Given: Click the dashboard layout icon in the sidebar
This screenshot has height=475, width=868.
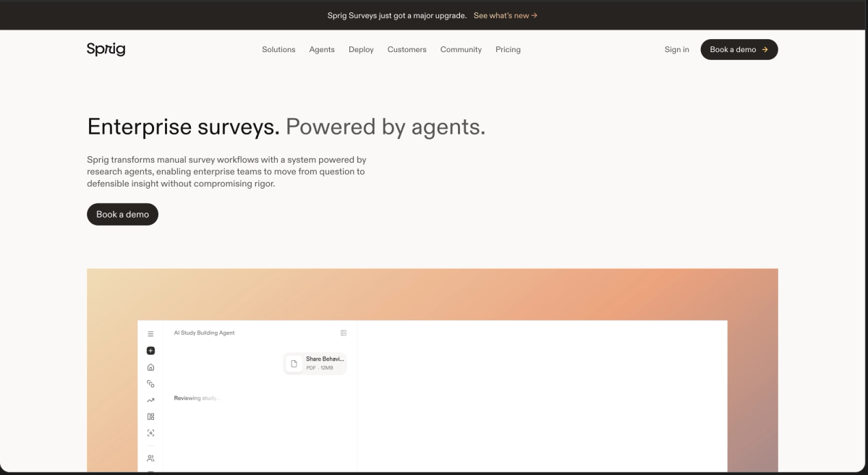Looking at the screenshot, I should (x=150, y=416).
